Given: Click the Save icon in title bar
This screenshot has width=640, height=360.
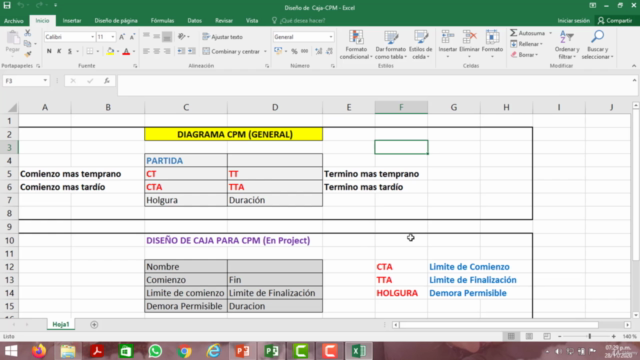Looking at the screenshot, I should (7, 5).
